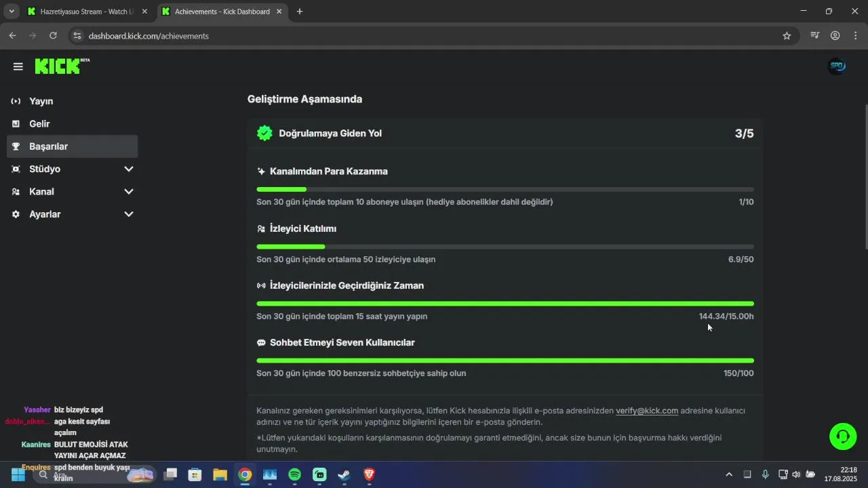Click the microphone icon in system tray
868x488 pixels.
765,474
